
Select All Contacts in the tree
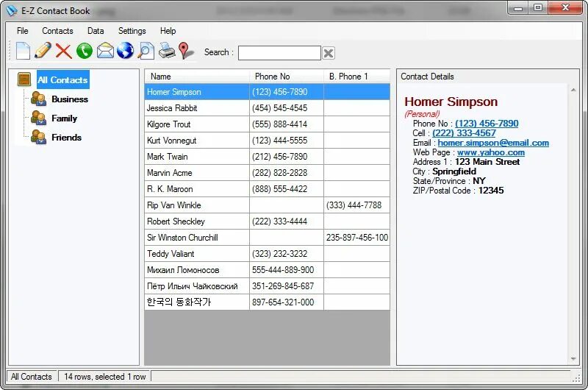[x=63, y=79]
